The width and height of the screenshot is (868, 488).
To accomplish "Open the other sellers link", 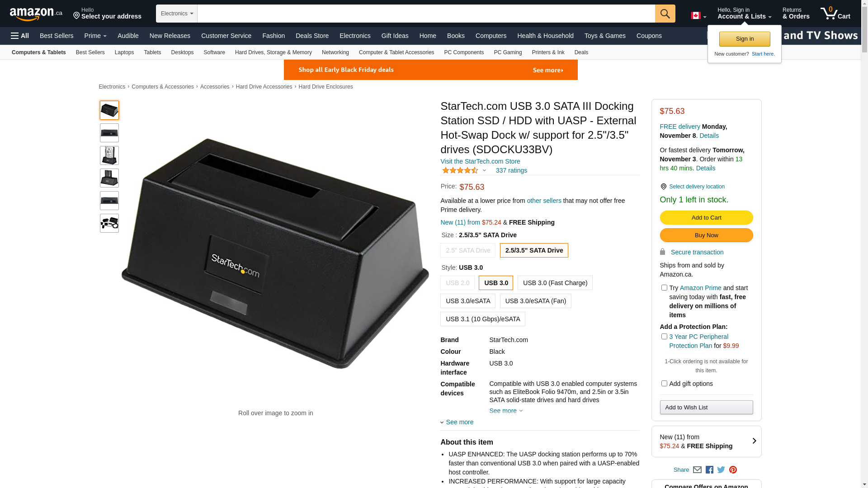I will (x=544, y=201).
